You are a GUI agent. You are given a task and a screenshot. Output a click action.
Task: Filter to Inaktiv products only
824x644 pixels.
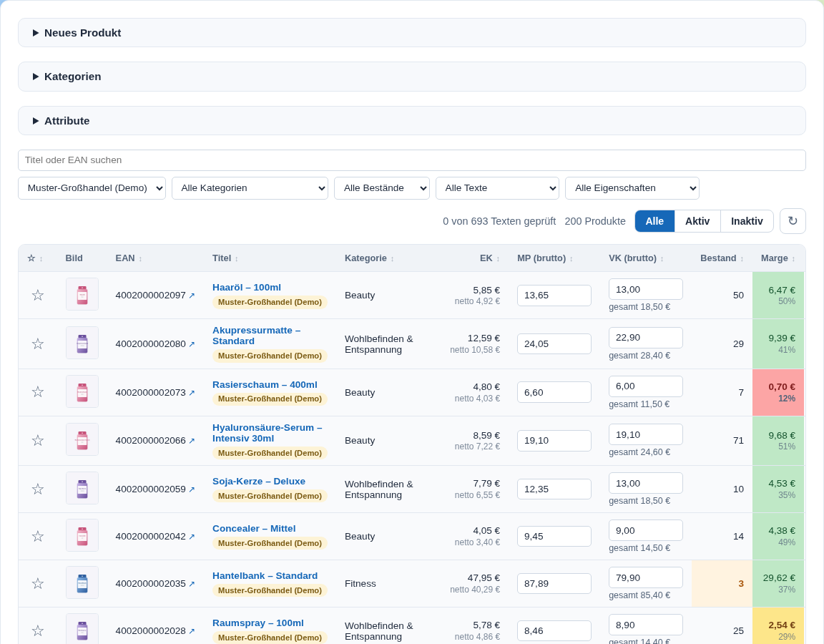747,221
